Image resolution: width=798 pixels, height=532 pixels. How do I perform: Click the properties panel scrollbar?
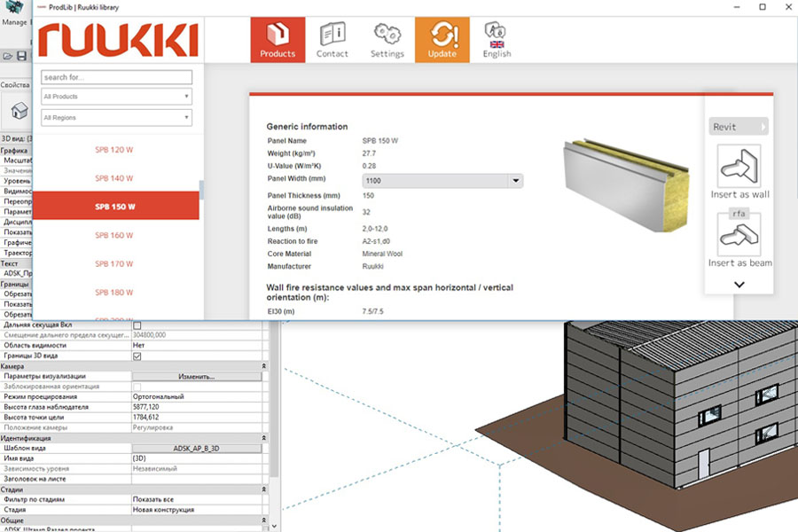pyautogui.click(x=274, y=398)
